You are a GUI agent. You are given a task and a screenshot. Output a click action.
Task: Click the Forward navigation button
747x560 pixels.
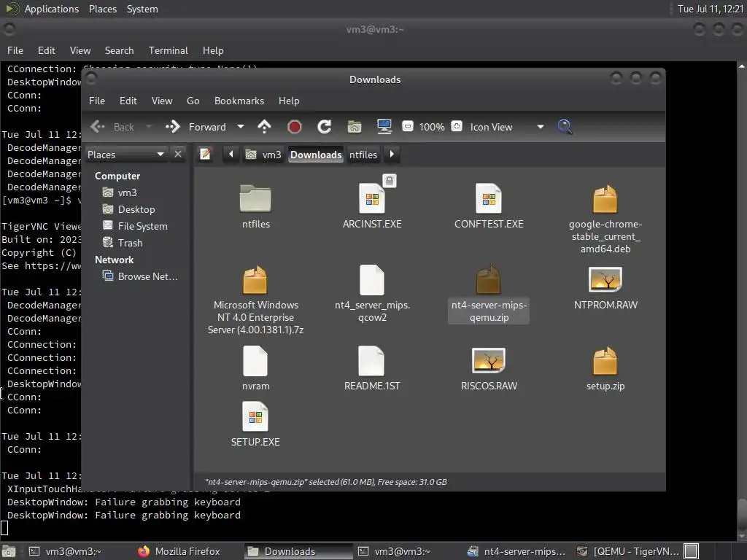196,127
